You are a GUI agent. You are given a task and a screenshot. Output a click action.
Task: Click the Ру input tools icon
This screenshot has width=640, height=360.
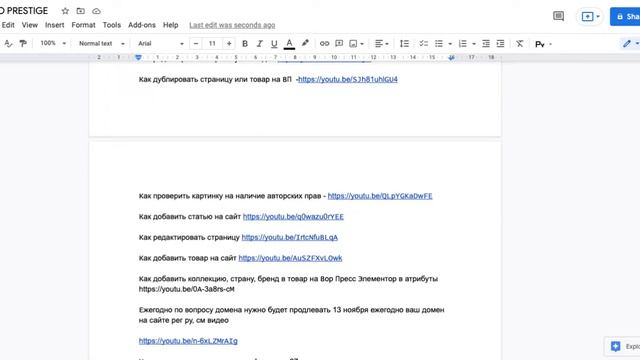540,44
